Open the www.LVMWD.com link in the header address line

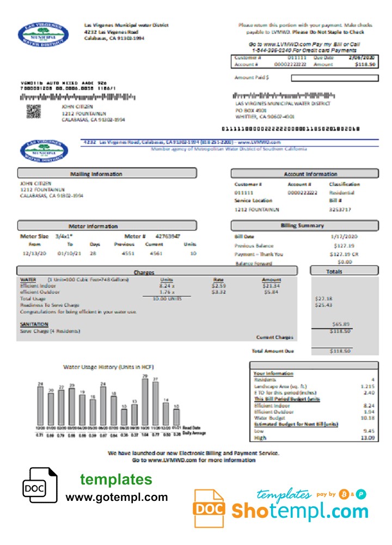259,142
